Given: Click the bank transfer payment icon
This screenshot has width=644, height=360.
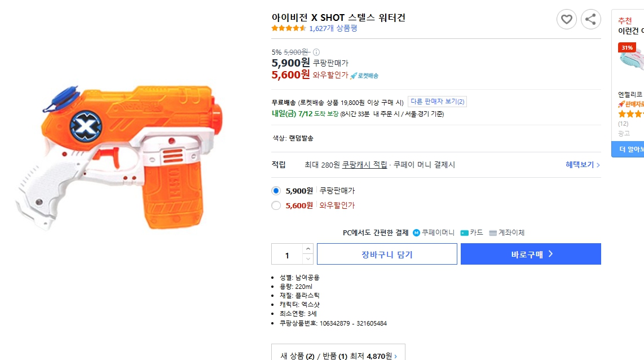Looking at the screenshot, I should [x=493, y=232].
